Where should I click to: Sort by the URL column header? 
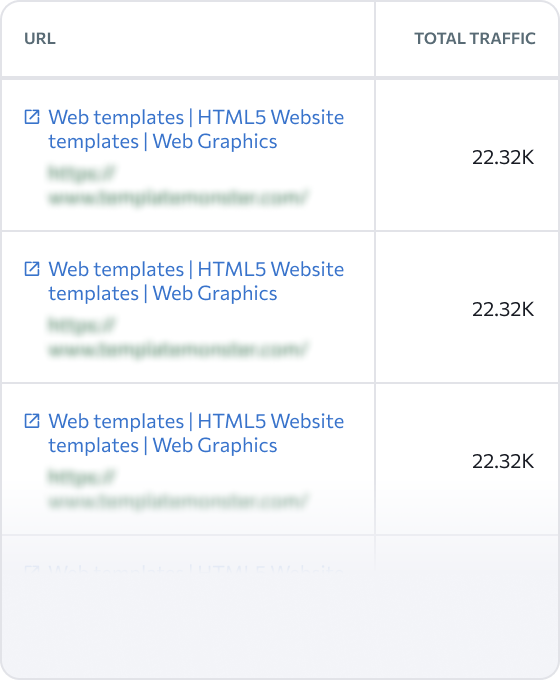point(40,39)
